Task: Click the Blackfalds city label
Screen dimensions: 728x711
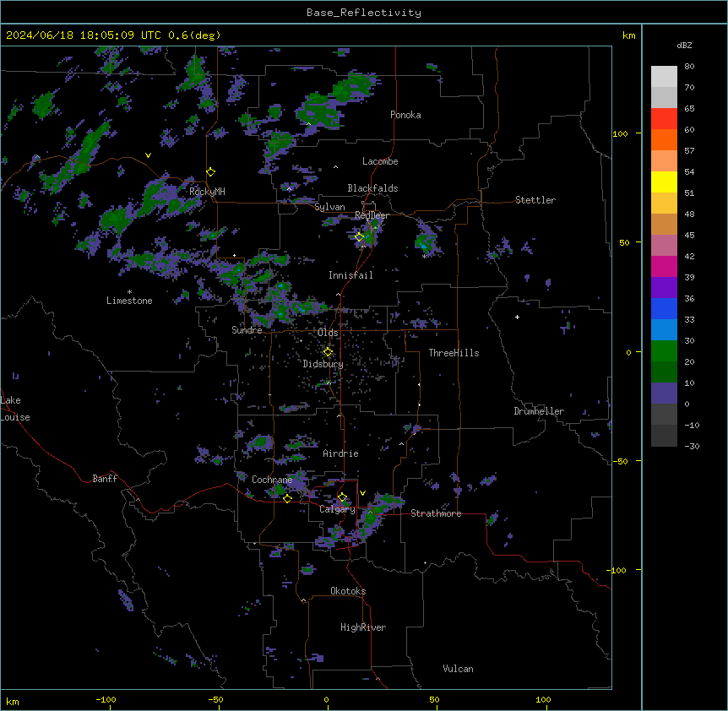Action: [x=372, y=188]
